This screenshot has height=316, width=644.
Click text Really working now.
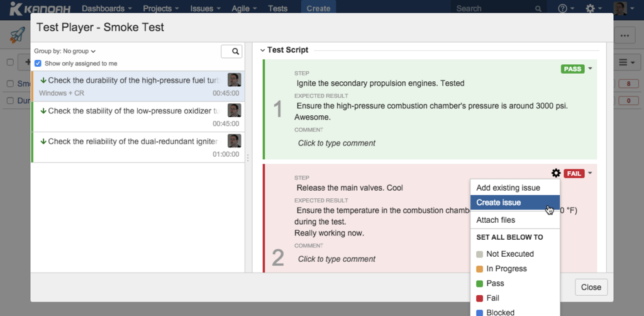click(x=329, y=234)
